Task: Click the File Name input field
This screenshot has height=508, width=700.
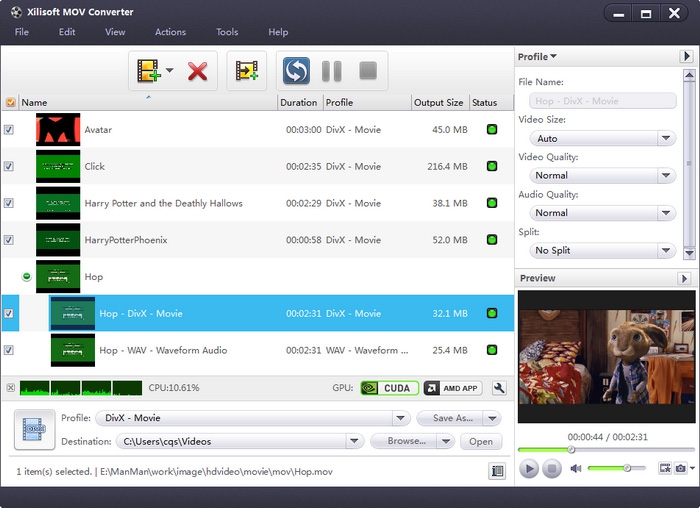Action: 602,101
